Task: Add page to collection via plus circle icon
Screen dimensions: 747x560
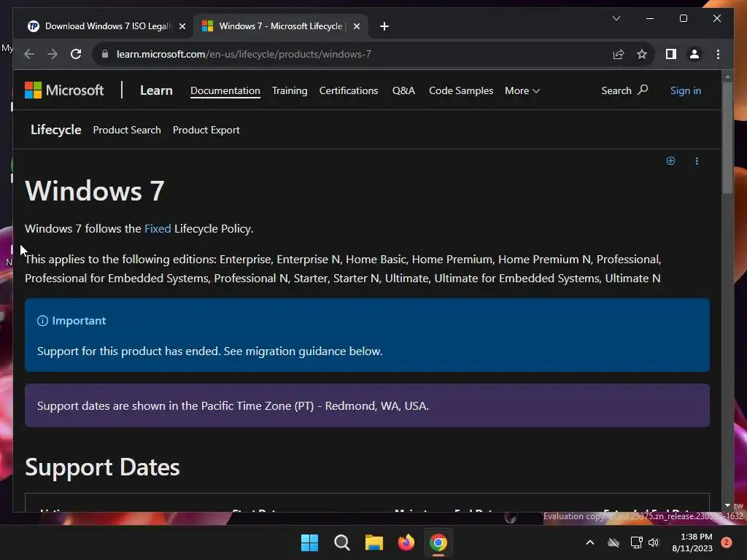Action: 671,161
